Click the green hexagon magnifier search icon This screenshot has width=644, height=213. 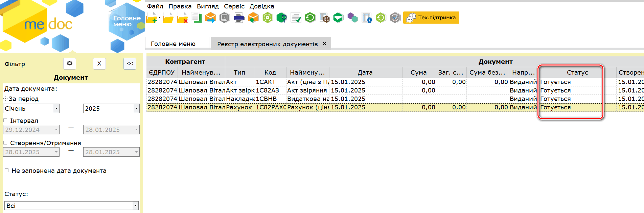pyautogui.click(x=281, y=18)
